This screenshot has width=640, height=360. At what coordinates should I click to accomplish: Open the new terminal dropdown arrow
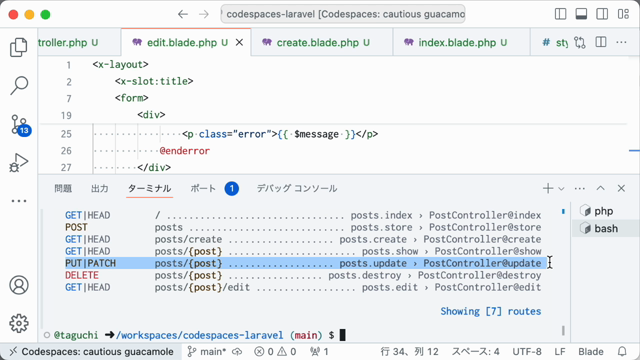click(x=562, y=189)
